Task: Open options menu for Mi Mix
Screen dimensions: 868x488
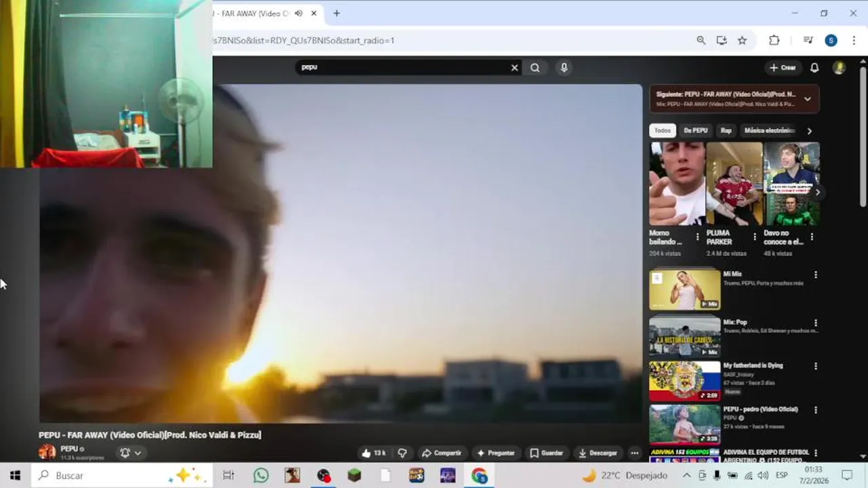Action: tap(816, 275)
